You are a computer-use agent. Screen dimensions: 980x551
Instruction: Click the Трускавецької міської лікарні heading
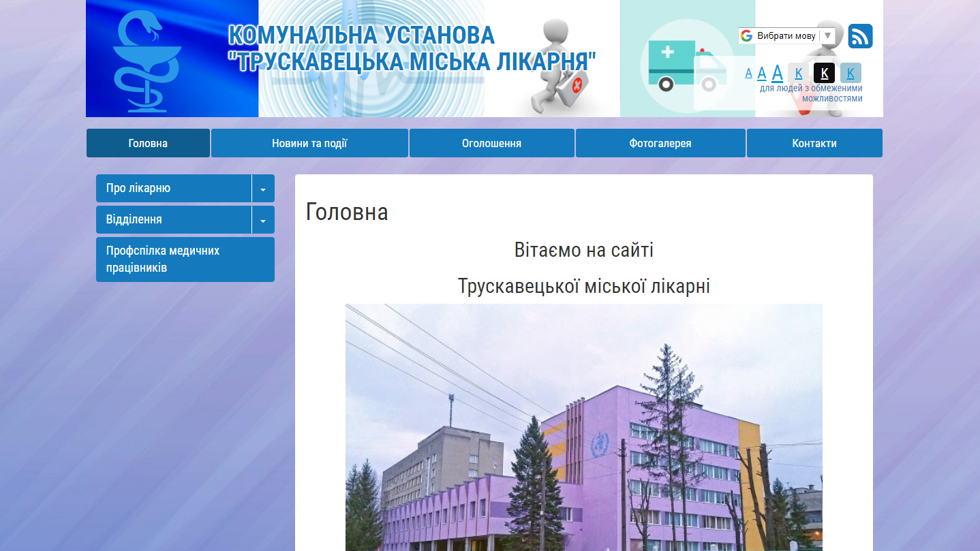(584, 285)
